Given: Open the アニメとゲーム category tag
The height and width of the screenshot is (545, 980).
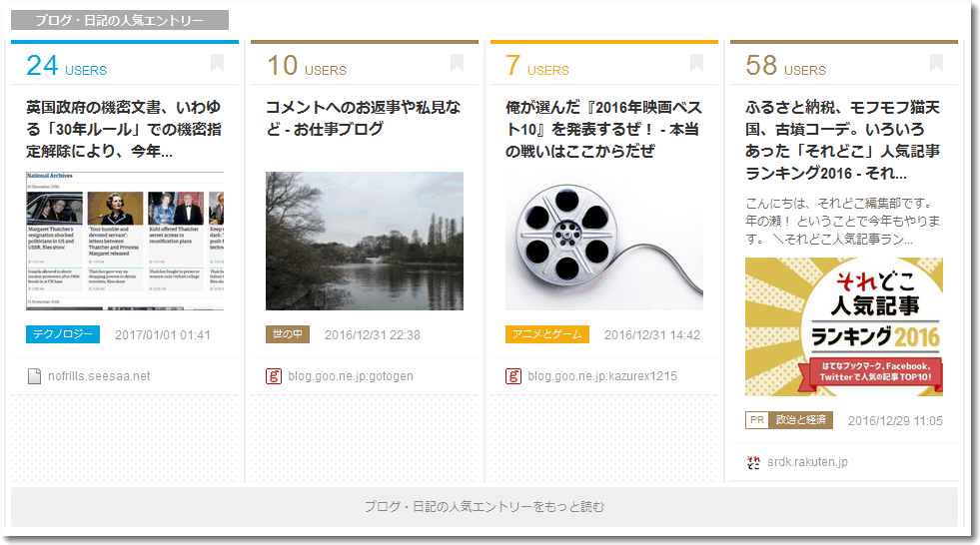Looking at the screenshot, I should tap(546, 334).
